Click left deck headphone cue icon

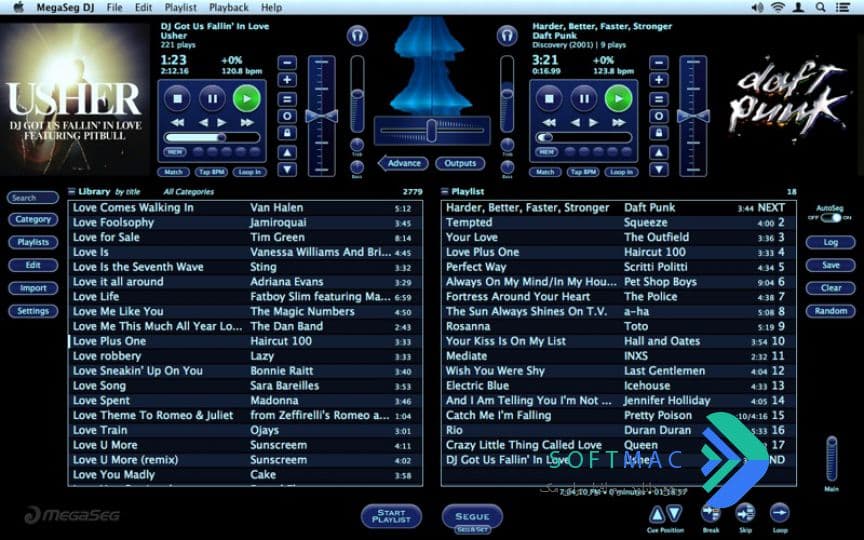pos(357,36)
